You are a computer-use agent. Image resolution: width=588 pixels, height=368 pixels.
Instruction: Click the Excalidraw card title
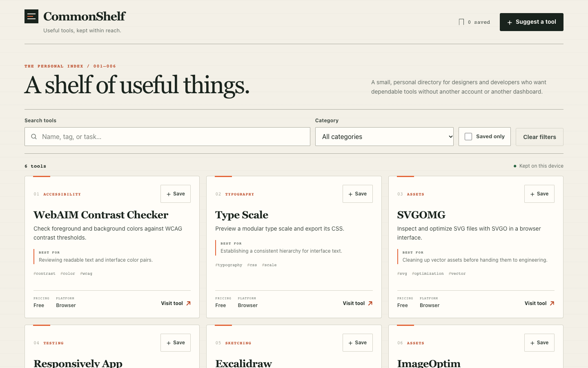click(x=243, y=363)
